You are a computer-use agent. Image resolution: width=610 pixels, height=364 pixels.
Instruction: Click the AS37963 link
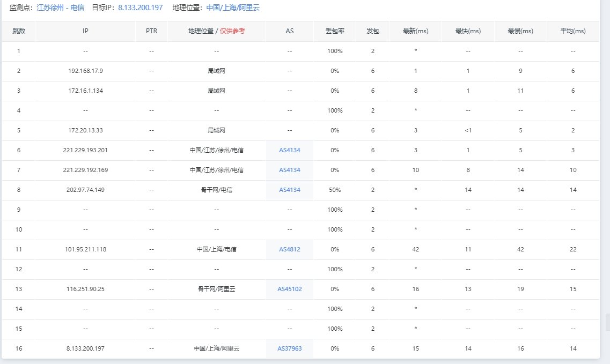click(x=290, y=348)
